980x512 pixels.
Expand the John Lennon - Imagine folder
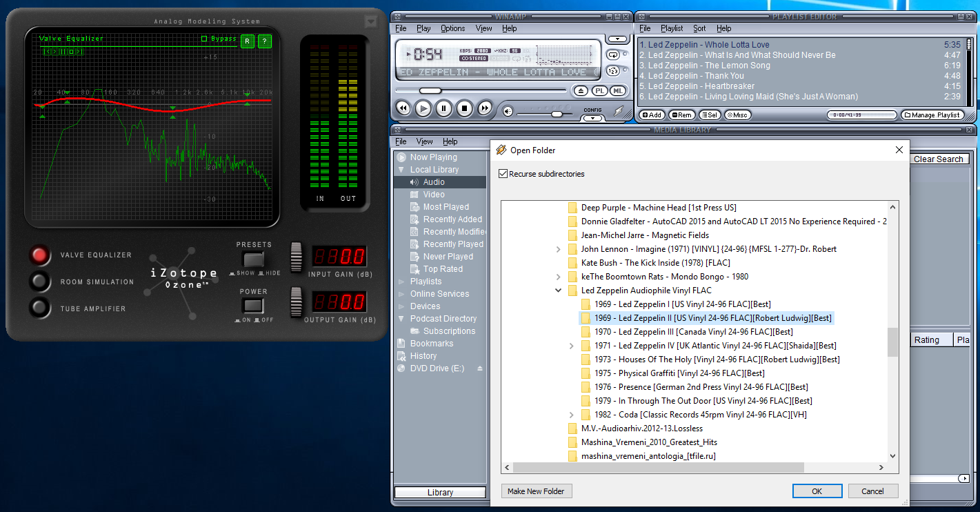(559, 249)
